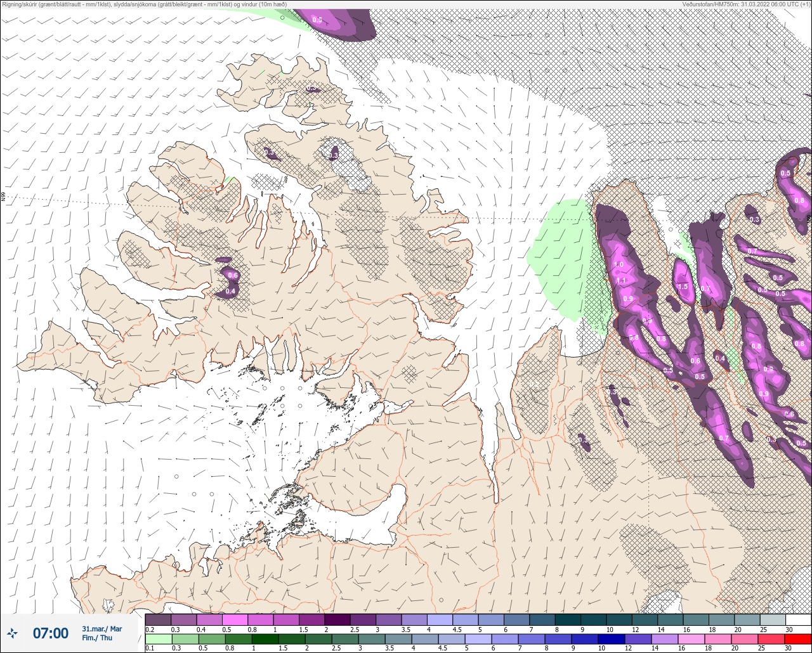The width and height of the screenshot is (812, 653).
Task: Click the 1.5 precipitation value on the map
Action: (683, 287)
